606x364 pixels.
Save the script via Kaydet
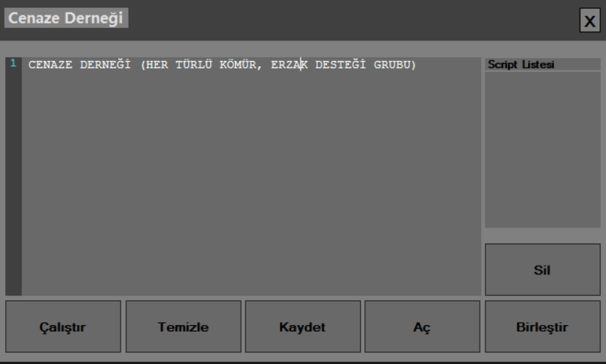303,327
